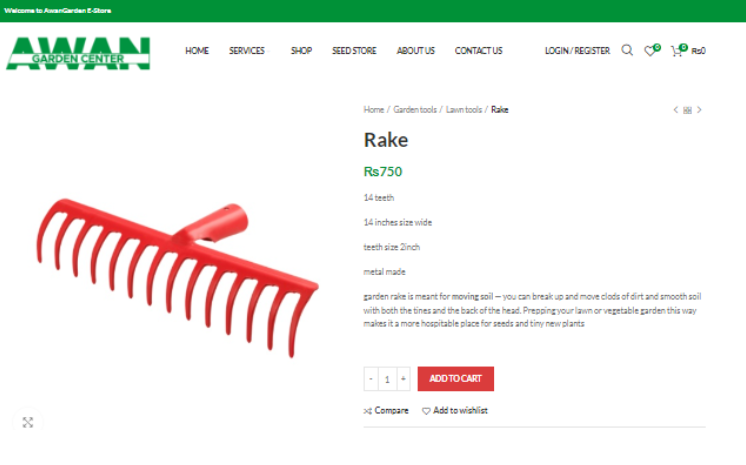Click Compare under the cart button
Image resolution: width=746 pixels, height=465 pixels.
[x=386, y=410]
